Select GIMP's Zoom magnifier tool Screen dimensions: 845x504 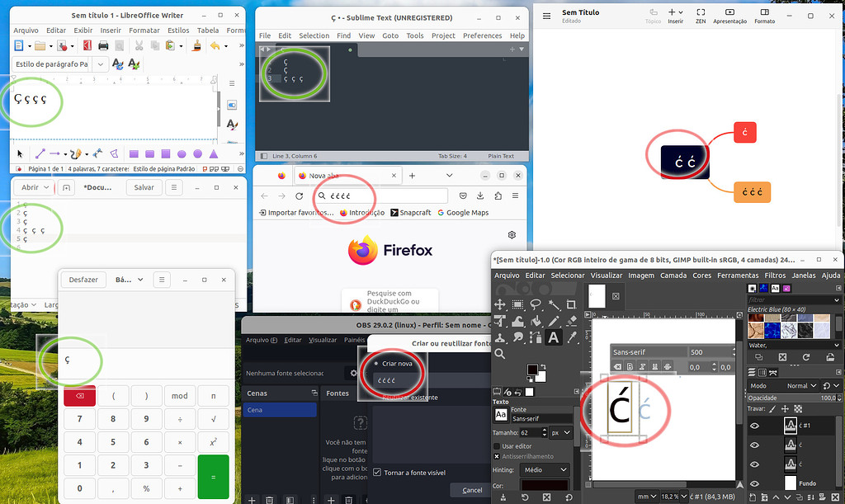500,353
